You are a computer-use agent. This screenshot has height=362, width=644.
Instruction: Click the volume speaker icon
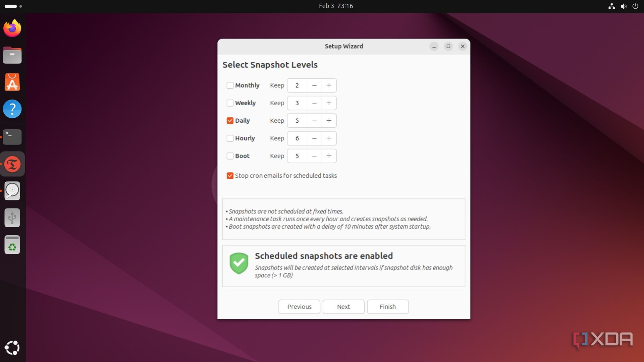[624, 6]
